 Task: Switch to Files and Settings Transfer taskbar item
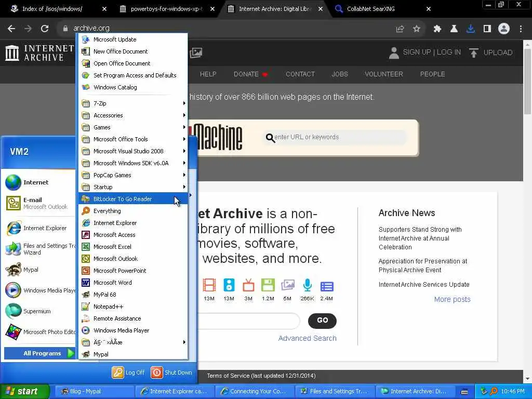coord(334,391)
